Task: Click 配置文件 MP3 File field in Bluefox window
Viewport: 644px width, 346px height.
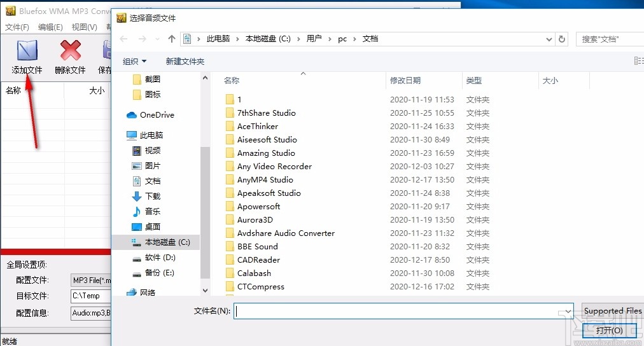Action: tap(91, 280)
